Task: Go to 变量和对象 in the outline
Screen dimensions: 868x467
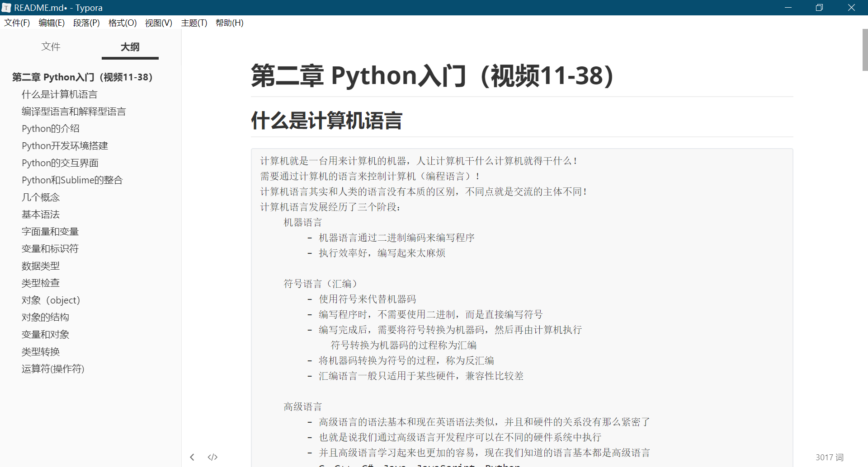Action: pos(45,335)
